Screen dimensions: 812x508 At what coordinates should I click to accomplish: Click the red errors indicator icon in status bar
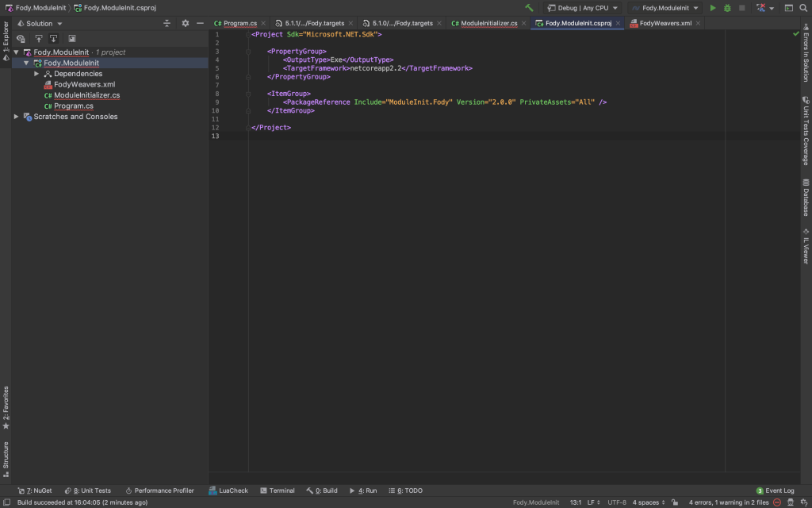pos(777,502)
